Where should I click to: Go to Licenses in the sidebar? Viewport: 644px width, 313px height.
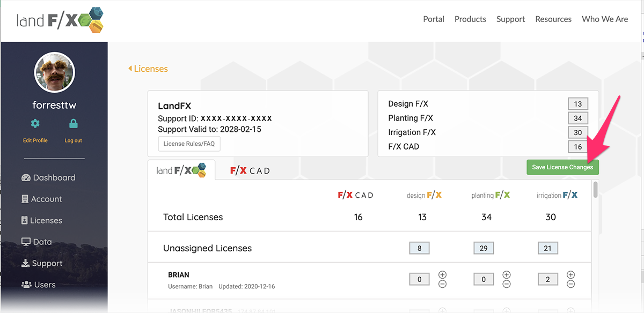click(x=41, y=220)
